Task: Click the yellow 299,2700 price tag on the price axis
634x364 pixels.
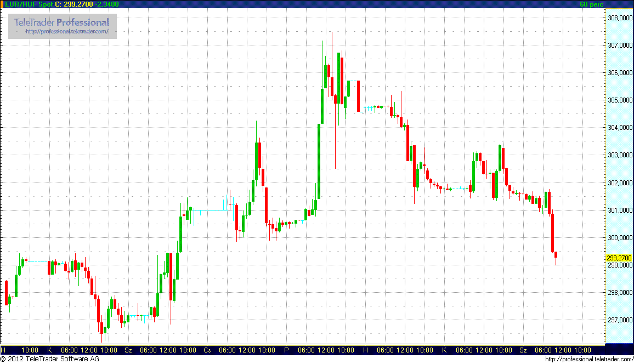Action: tap(619, 258)
